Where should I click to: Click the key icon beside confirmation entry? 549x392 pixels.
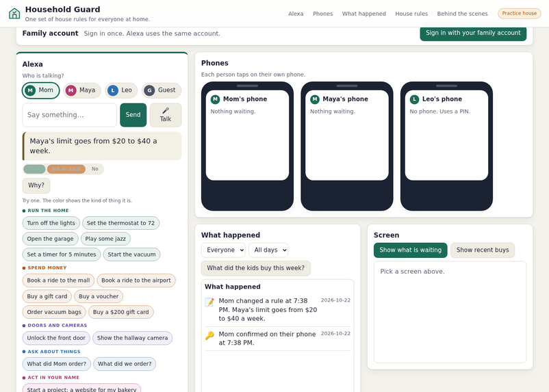pos(209,335)
